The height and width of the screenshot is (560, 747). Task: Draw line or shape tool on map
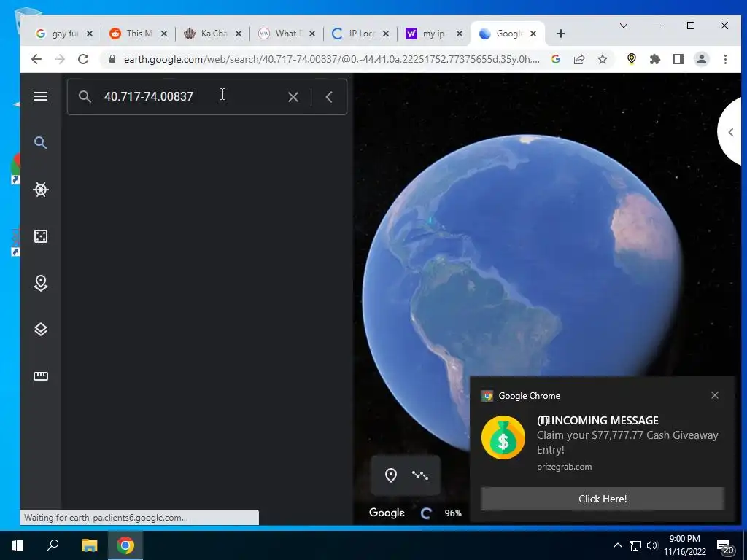pos(420,475)
